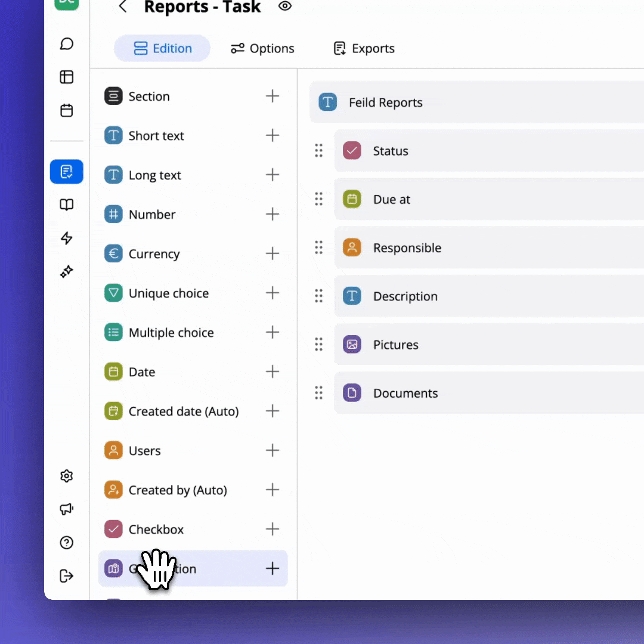Click the help question mark icon

pyautogui.click(x=66, y=543)
